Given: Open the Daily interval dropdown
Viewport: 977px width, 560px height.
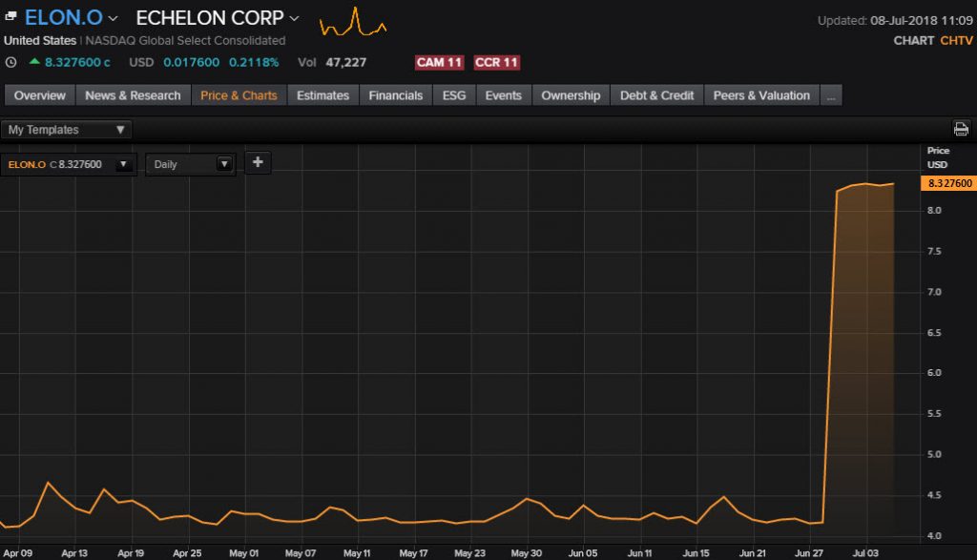Looking at the screenshot, I should [190, 163].
